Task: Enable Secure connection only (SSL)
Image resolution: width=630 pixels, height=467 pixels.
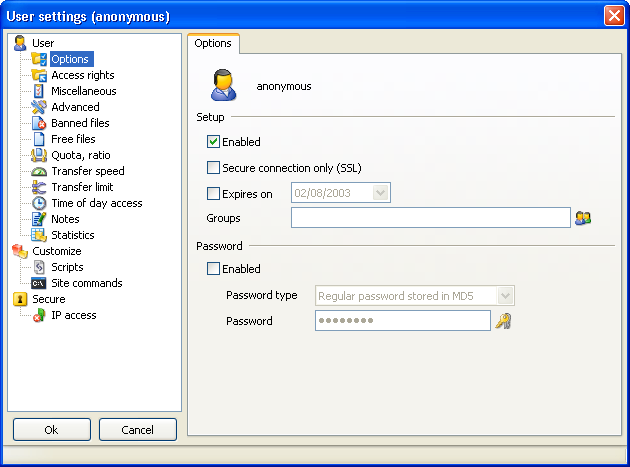Action: 213,168
